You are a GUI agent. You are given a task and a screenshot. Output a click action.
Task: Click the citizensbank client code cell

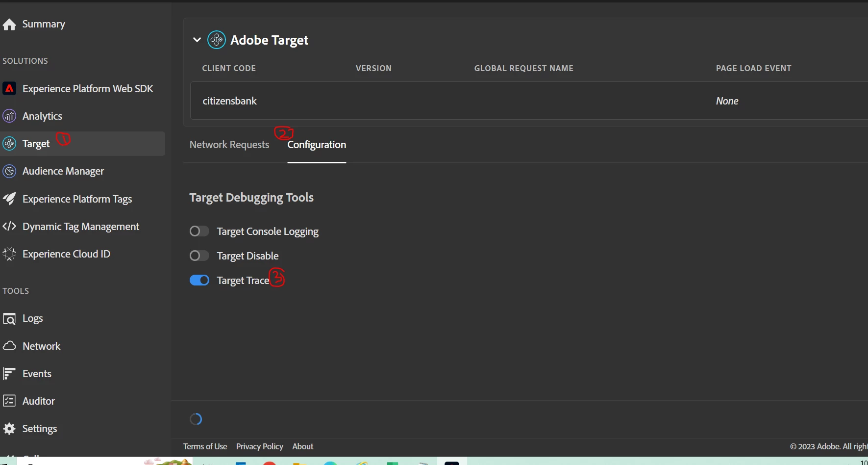point(230,101)
